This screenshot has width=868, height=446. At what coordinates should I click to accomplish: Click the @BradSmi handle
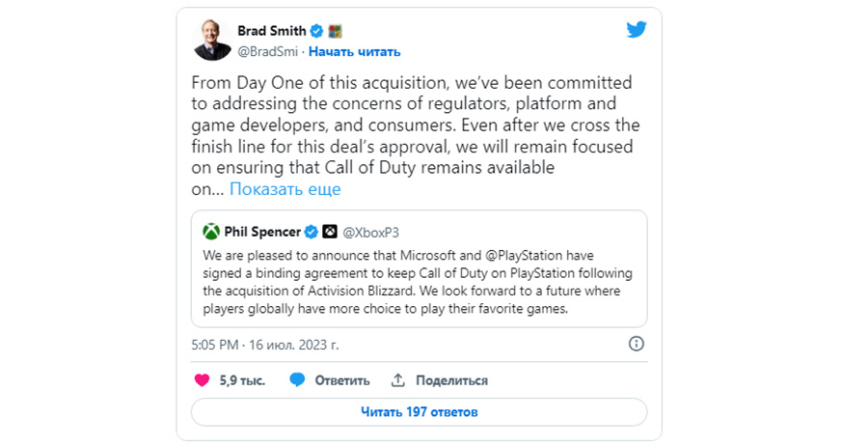point(267,51)
